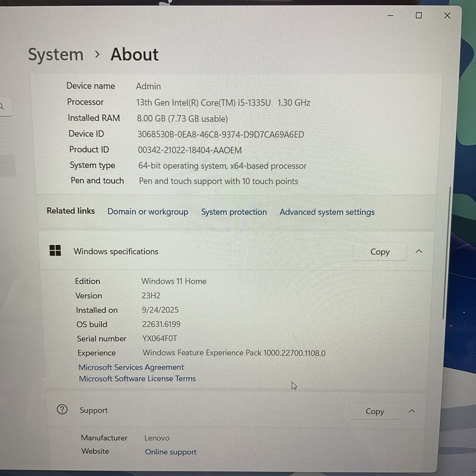Viewport: 476px width, 476px height.
Task: Open the Online support website link
Action: [x=171, y=452]
